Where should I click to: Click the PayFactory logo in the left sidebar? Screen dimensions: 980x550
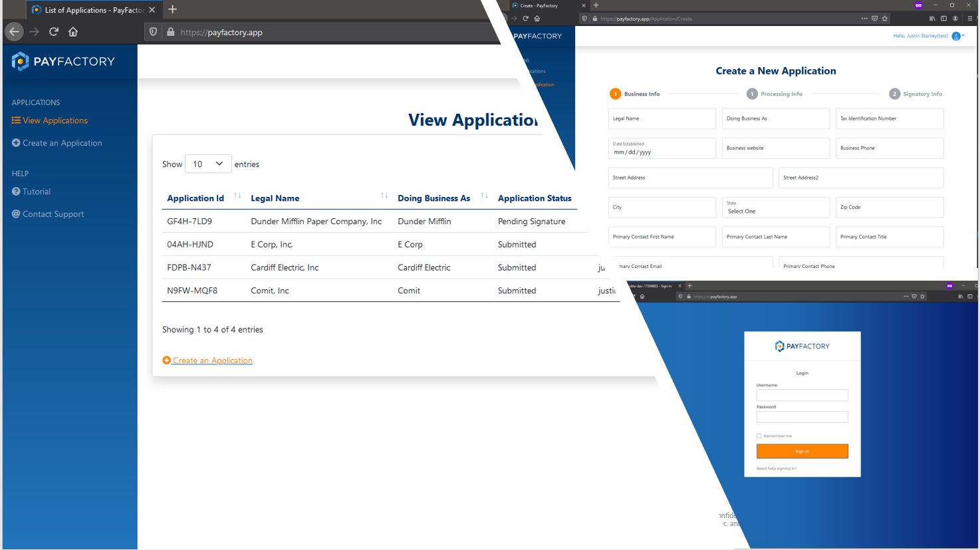coord(63,61)
